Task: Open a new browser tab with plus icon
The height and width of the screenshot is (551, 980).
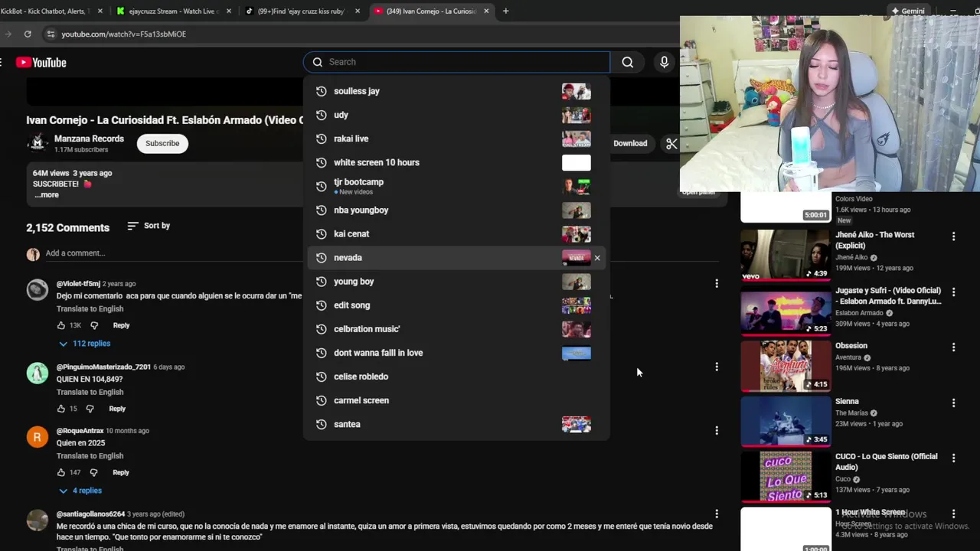Action: point(505,11)
